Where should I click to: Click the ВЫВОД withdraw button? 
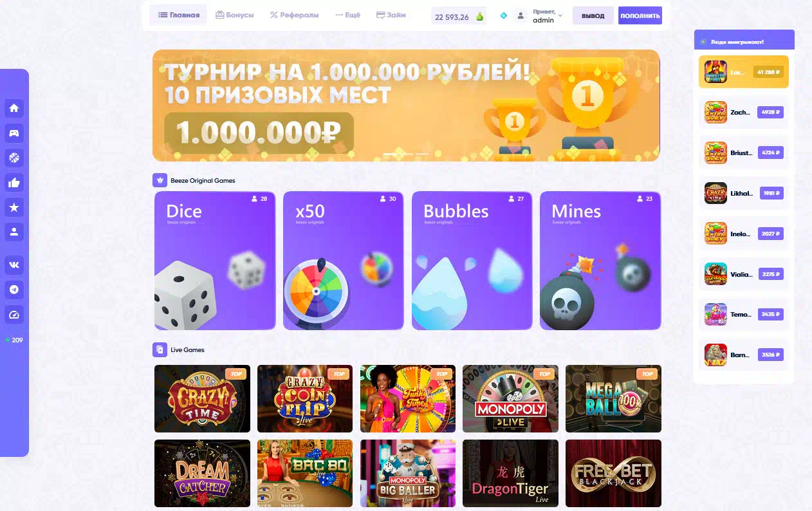click(593, 15)
